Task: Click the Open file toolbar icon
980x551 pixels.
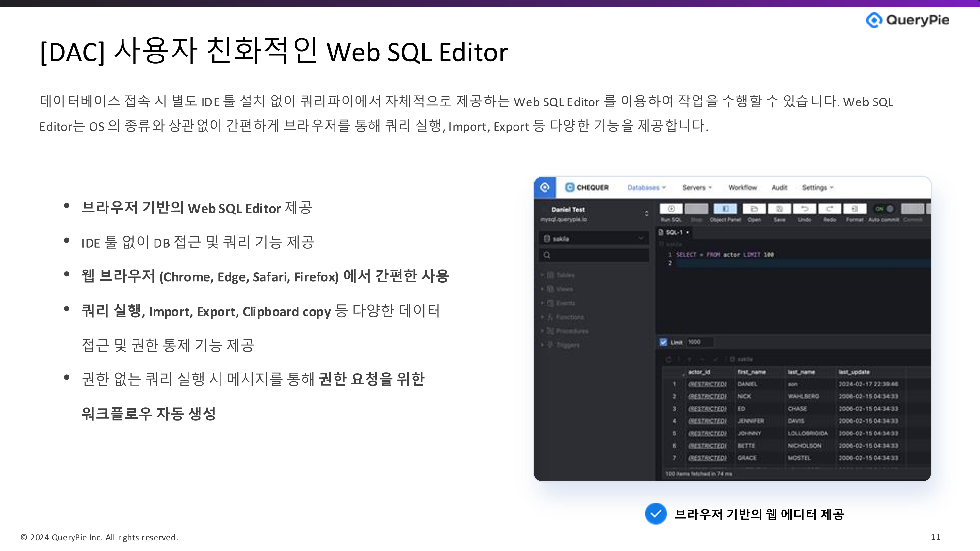Action: (x=754, y=209)
